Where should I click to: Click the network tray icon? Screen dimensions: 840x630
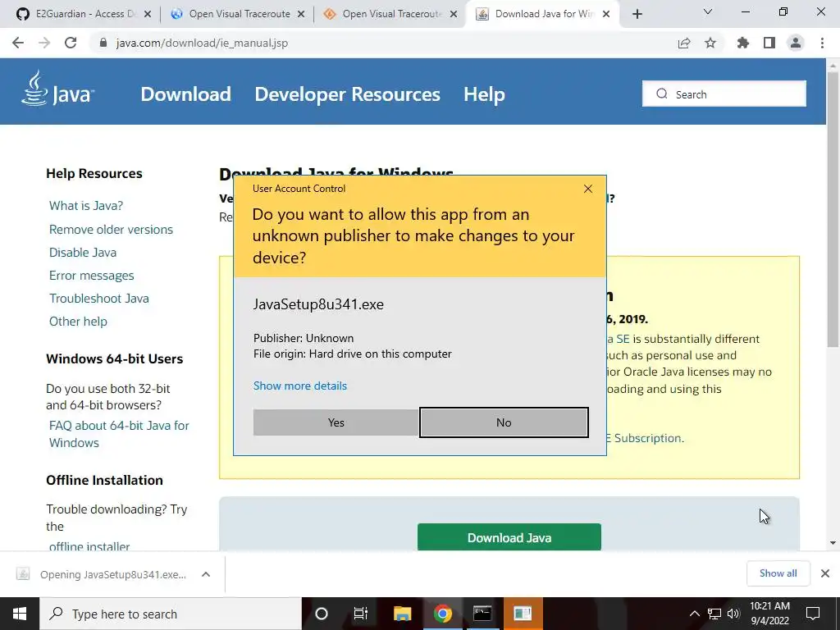pyautogui.click(x=714, y=614)
